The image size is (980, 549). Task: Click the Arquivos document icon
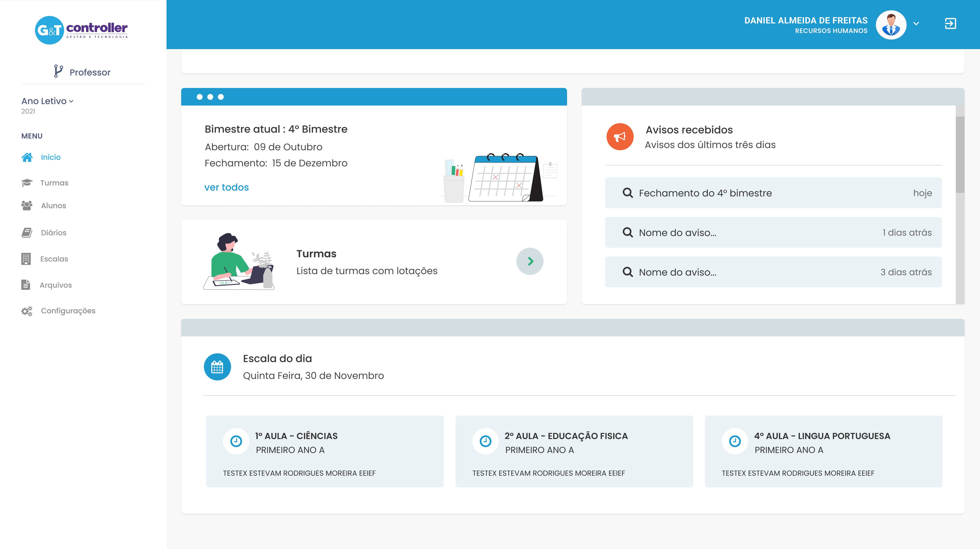(26, 285)
